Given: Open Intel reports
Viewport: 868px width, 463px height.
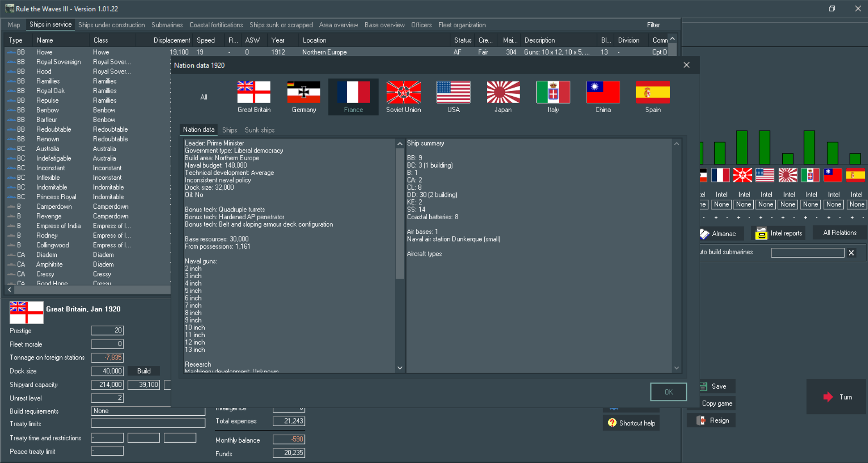Looking at the screenshot, I should pyautogui.click(x=778, y=233).
